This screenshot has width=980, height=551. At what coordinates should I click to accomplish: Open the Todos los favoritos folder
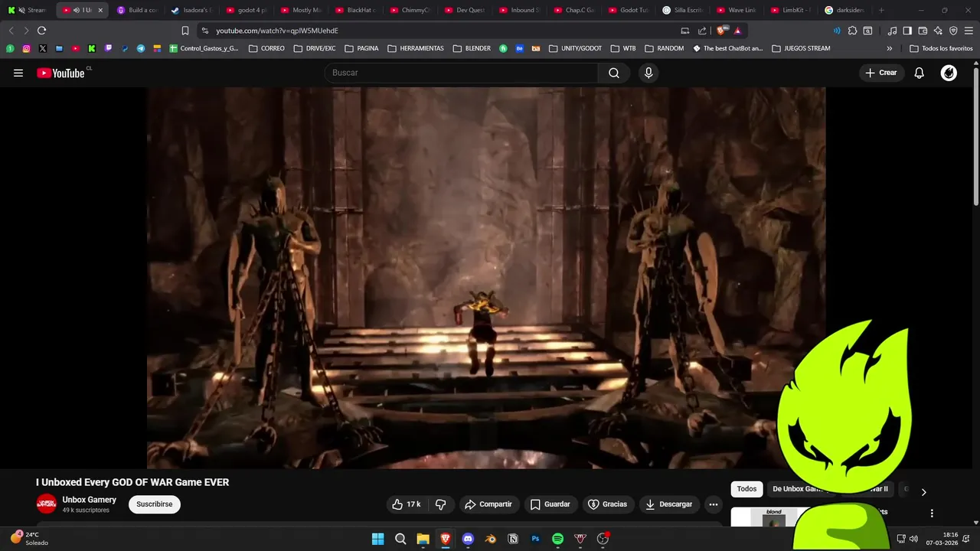(x=941, y=48)
